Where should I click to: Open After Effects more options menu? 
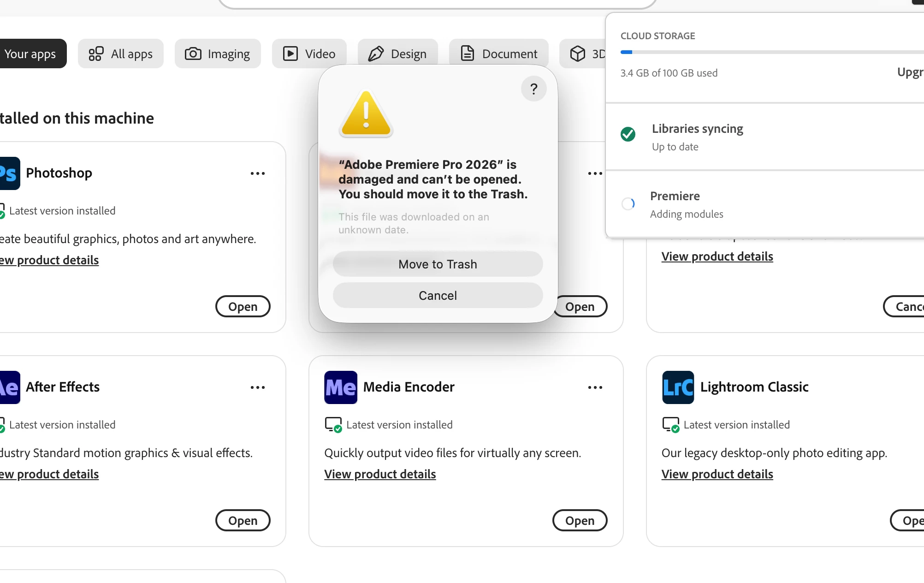tap(258, 387)
